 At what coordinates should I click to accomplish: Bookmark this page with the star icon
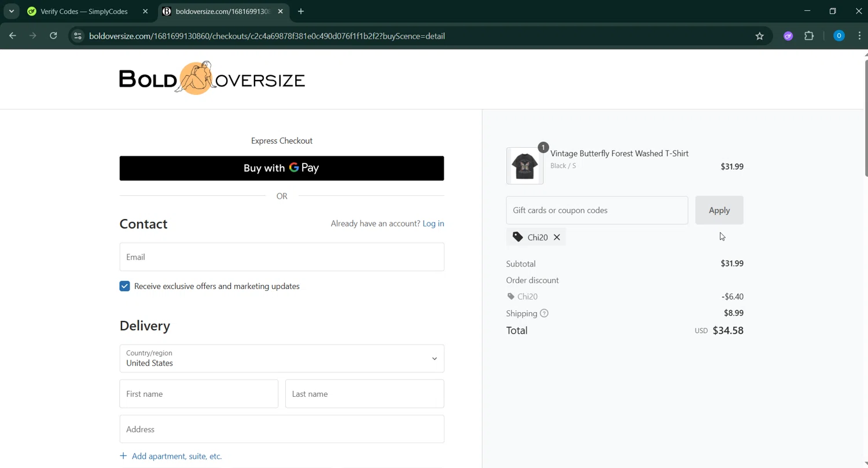760,36
